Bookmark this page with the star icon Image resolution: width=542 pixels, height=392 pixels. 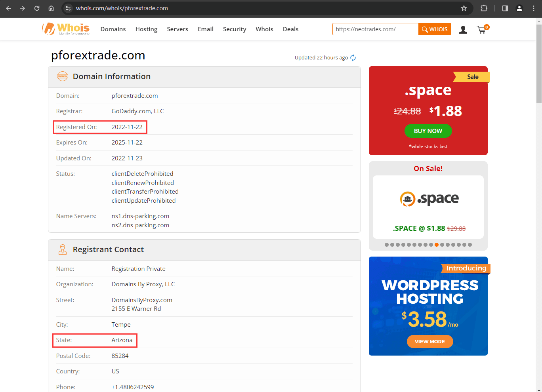(x=464, y=8)
